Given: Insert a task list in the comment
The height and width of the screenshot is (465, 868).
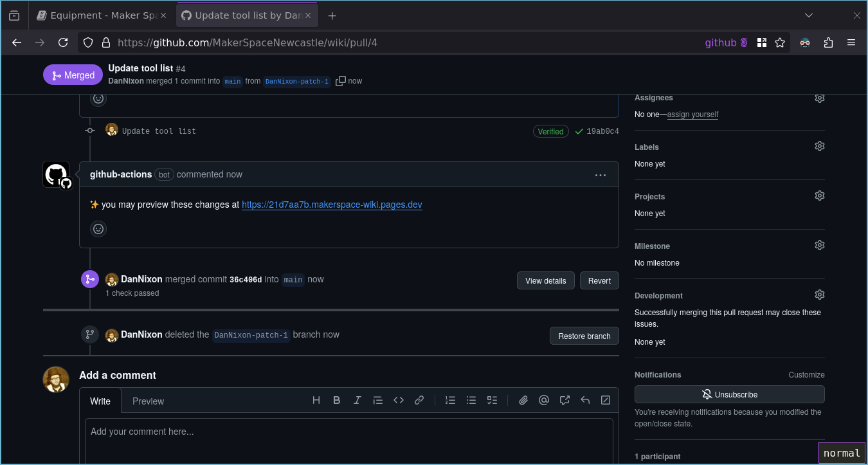Looking at the screenshot, I should click(492, 400).
